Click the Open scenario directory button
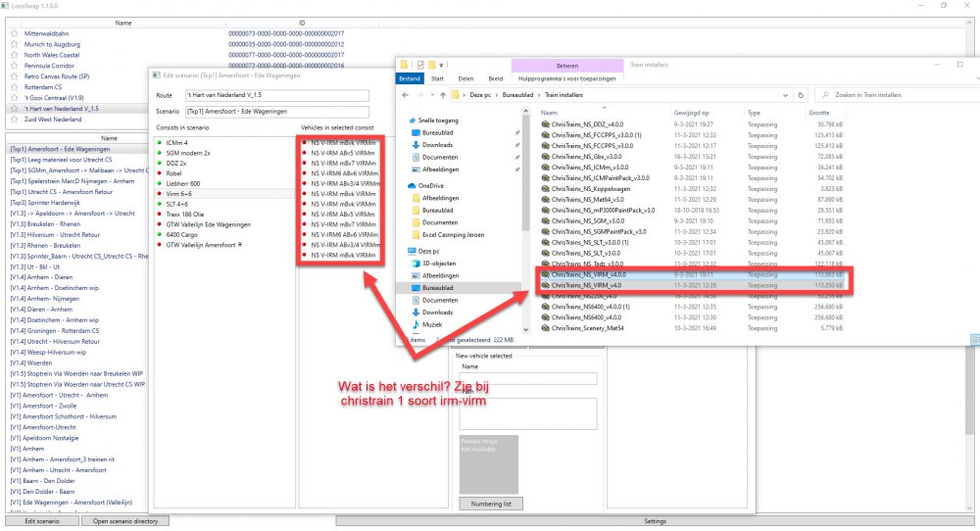 pyautogui.click(x=125, y=522)
